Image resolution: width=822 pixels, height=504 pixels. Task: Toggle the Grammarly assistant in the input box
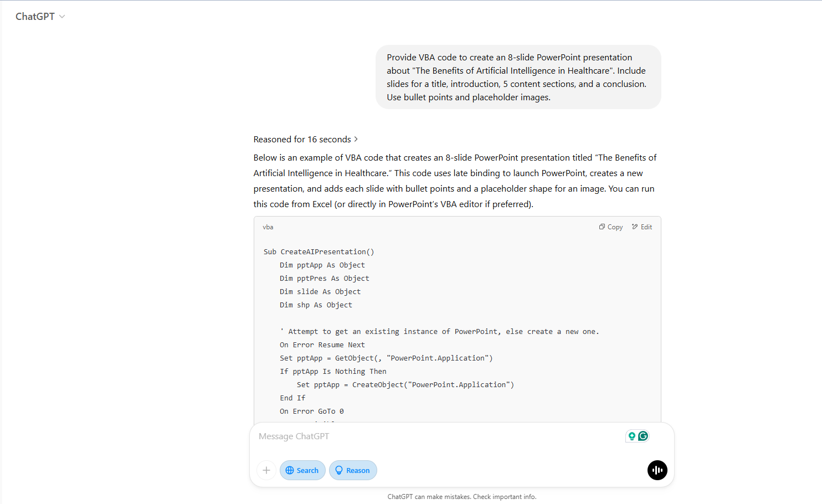point(643,436)
